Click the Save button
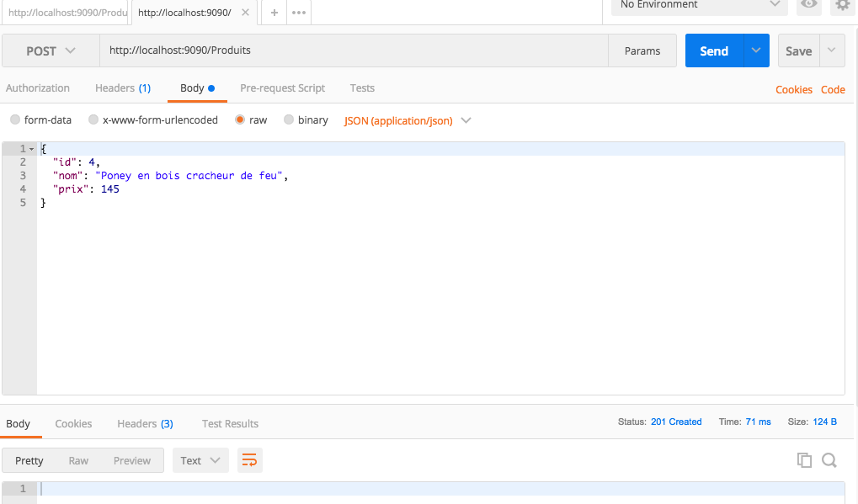The image size is (858, 504). point(798,50)
